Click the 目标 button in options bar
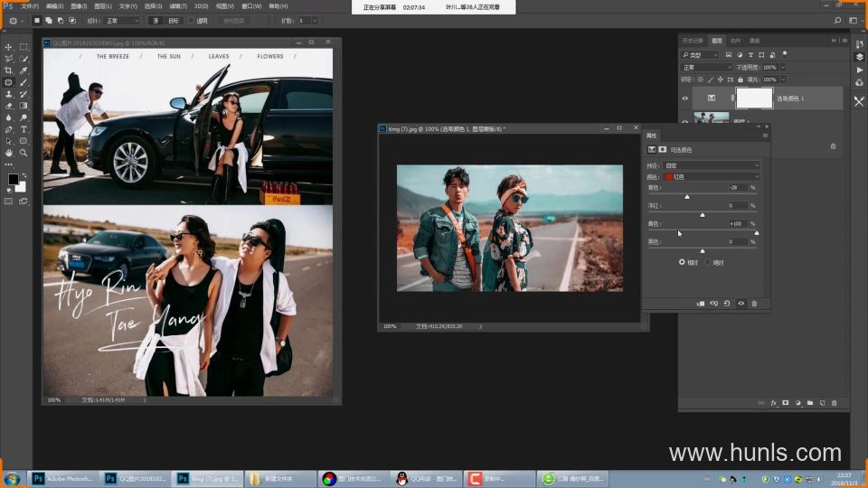Viewport: 868px width, 488px height. (174, 21)
